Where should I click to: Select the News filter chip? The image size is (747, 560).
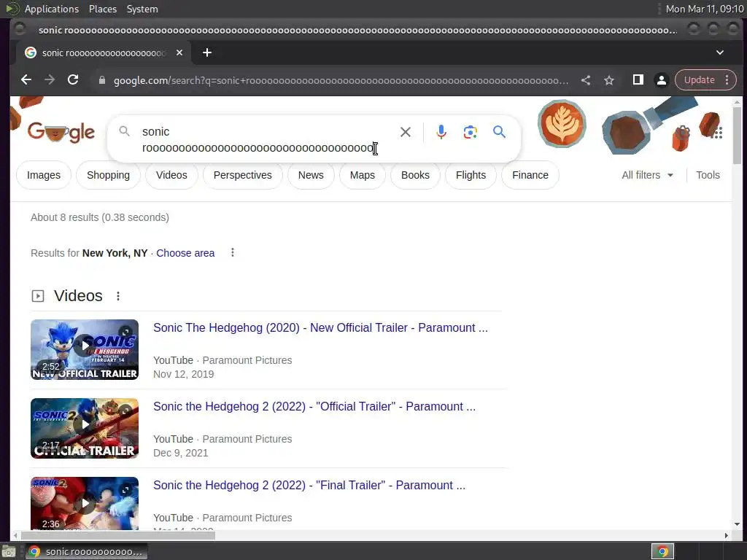pyautogui.click(x=311, y=175)
